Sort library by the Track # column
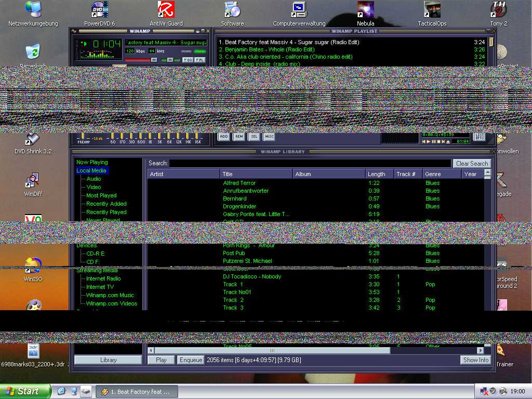Image resolution: width=532 pixels, height=399 pixels. coord(408,174)
